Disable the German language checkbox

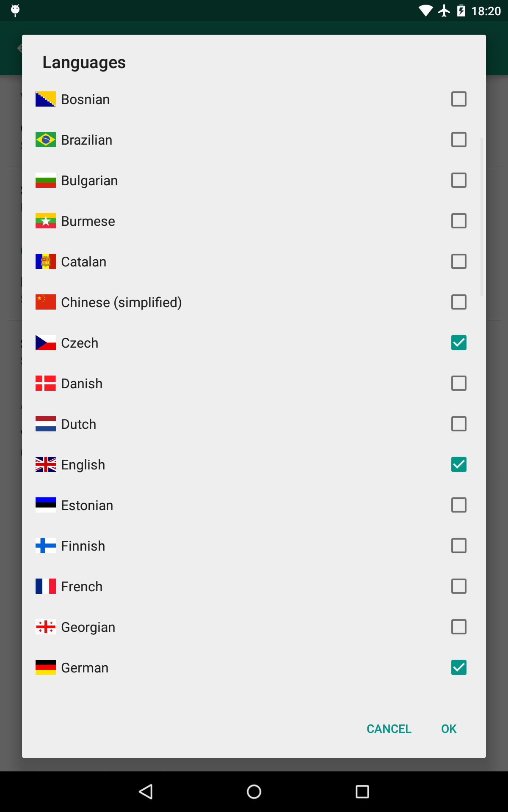tap(459, 667)
